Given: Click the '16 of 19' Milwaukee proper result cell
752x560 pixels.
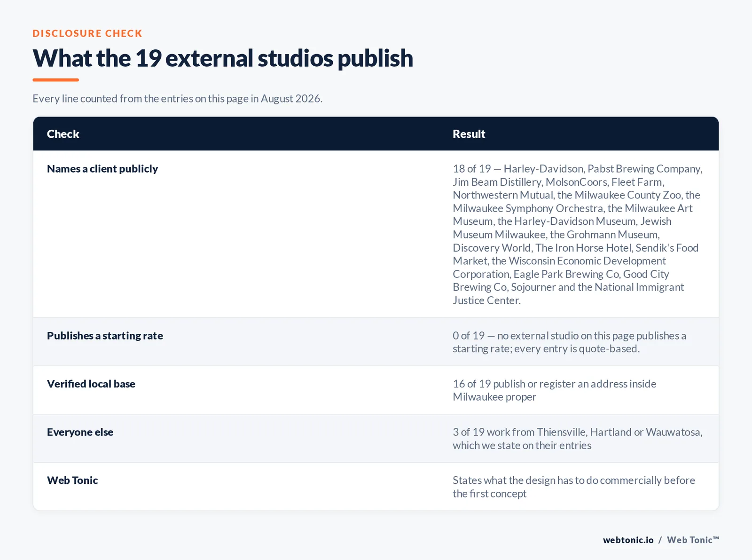Looking at the screenshot, I should click(x=555, y=390).
